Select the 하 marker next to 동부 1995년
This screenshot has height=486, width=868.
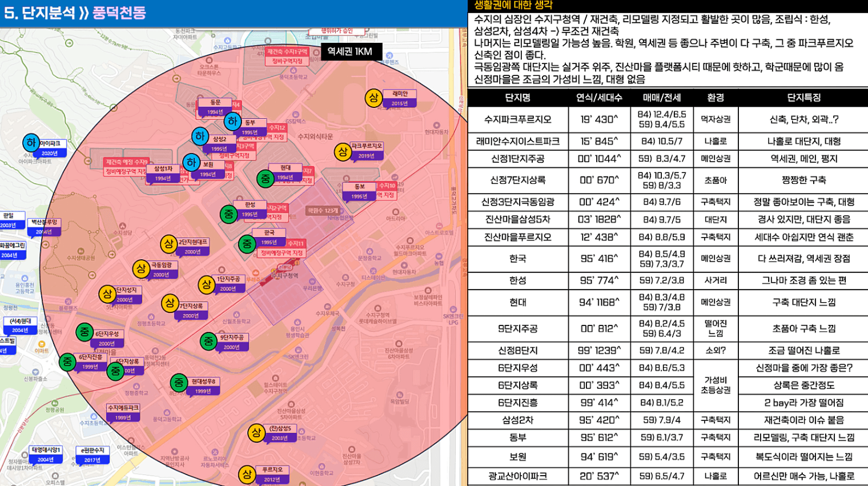click(x=232, y=121)
